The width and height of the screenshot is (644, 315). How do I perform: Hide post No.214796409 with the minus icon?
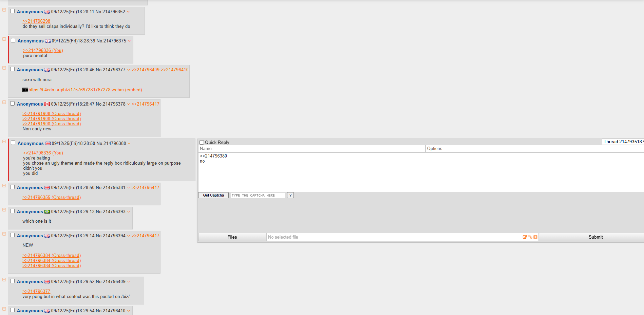[x=4, y=280]
